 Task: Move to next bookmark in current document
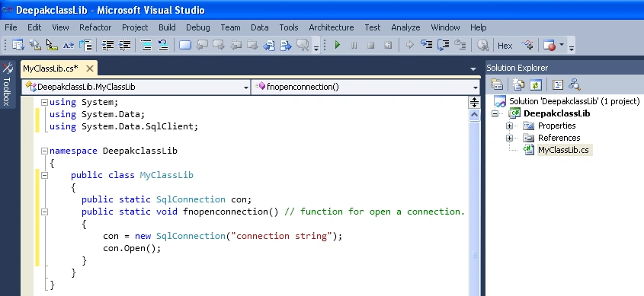286,45
